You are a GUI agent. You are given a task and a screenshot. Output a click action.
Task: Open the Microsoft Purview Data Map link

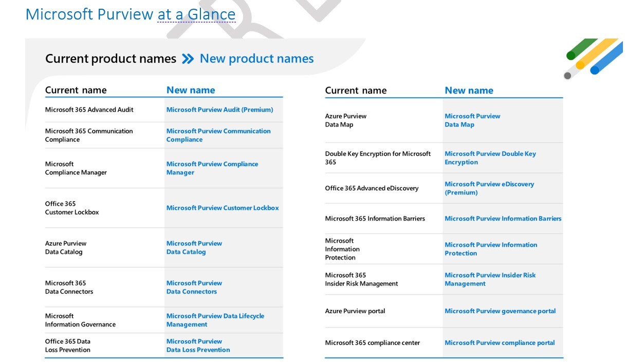point(472,120)
